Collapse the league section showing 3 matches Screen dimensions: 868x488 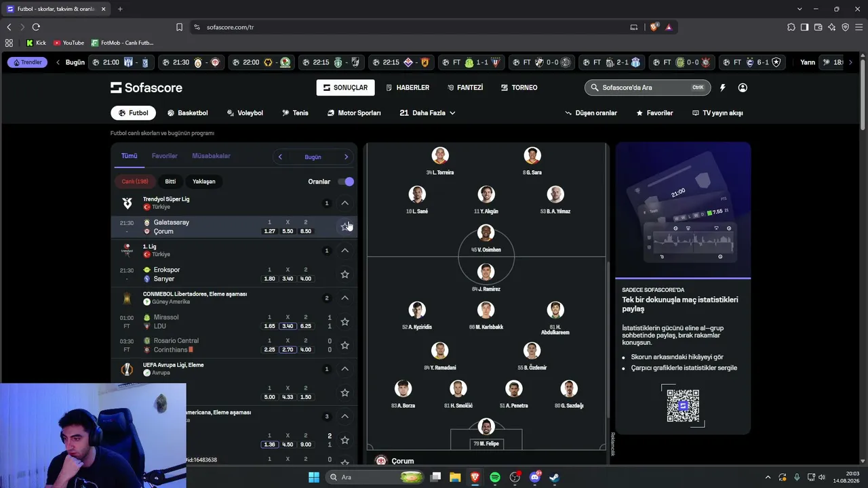(344, 416)
